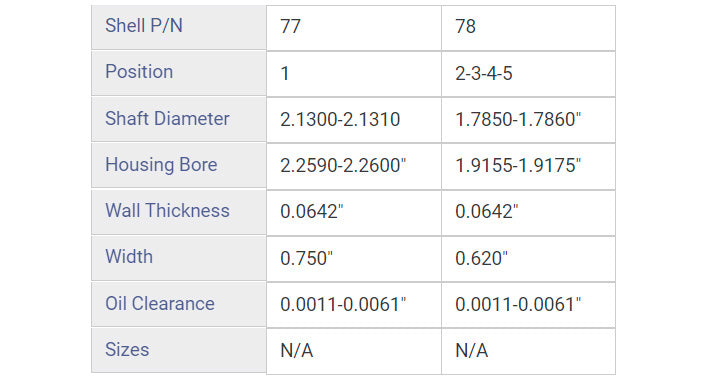Select oil clearance value under shell 78
Image resolution: width=711 pixels, height=377 pixels.
coord(528,305)
